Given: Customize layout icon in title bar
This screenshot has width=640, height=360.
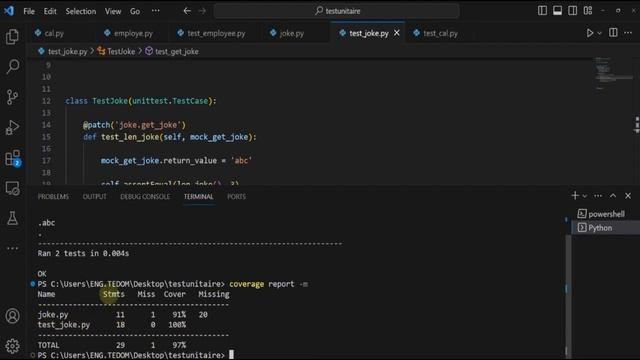Looking at the screenshot, I should 588,11.
